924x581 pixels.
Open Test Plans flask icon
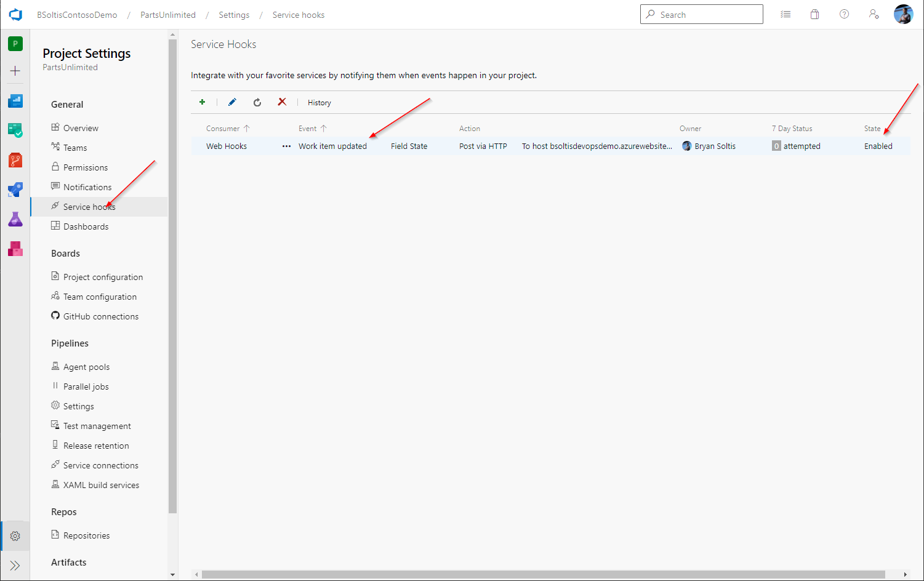pyautogui.click(x=15, y=219)
